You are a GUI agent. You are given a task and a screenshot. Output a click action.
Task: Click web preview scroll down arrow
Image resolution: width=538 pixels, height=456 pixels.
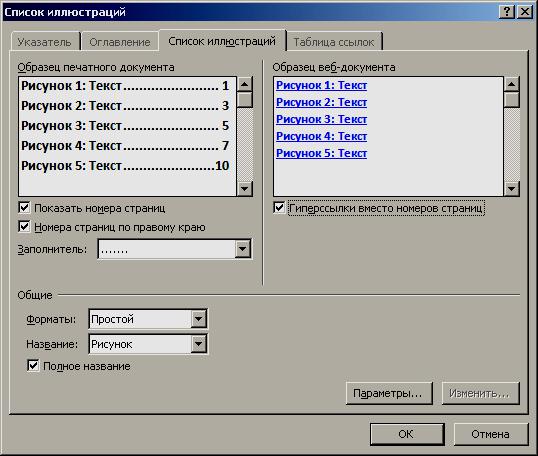pos(512,188)
